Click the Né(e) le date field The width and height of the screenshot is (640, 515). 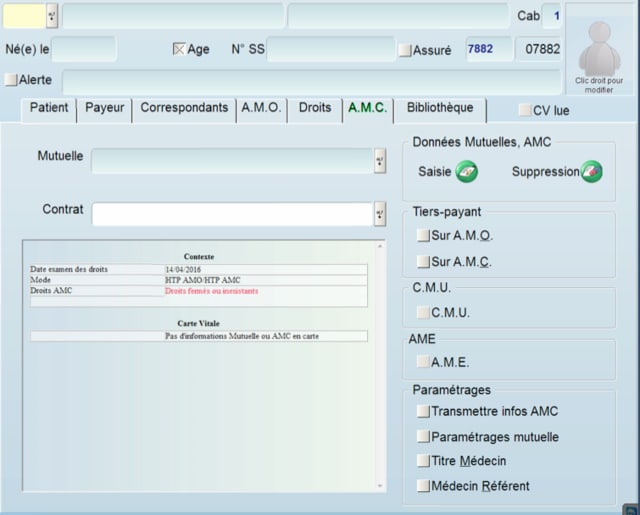point(85,49)
